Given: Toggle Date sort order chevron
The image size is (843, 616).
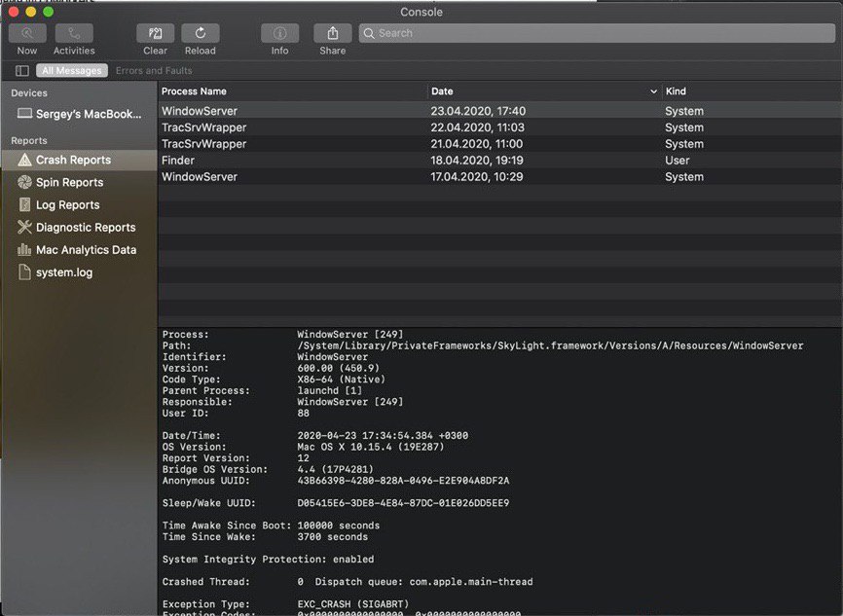Looking at the screenshot, I should tap(653, 91).
